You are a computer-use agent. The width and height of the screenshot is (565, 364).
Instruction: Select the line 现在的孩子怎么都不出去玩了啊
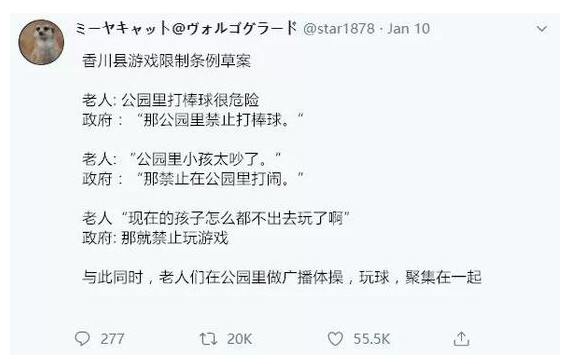(x=236, y=218)
